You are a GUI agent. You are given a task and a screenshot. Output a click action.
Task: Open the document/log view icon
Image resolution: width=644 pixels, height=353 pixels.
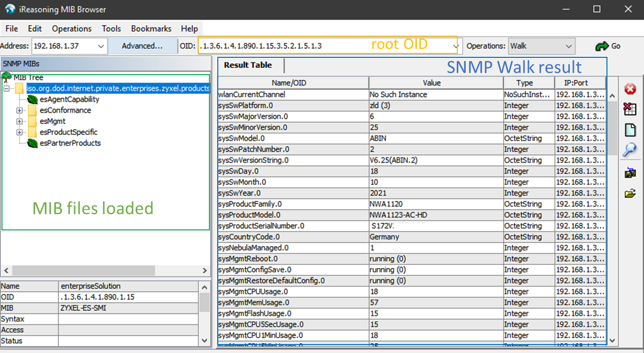click(630, 129)
